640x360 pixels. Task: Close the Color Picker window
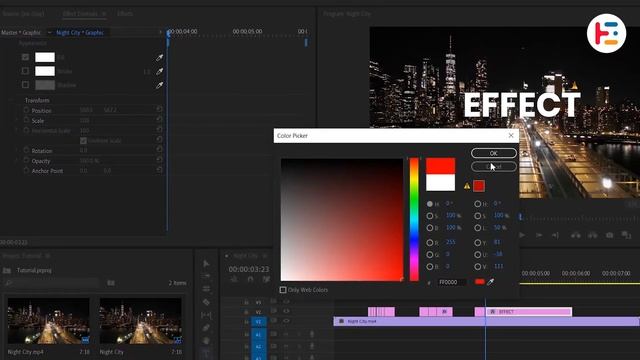(511, 136)
